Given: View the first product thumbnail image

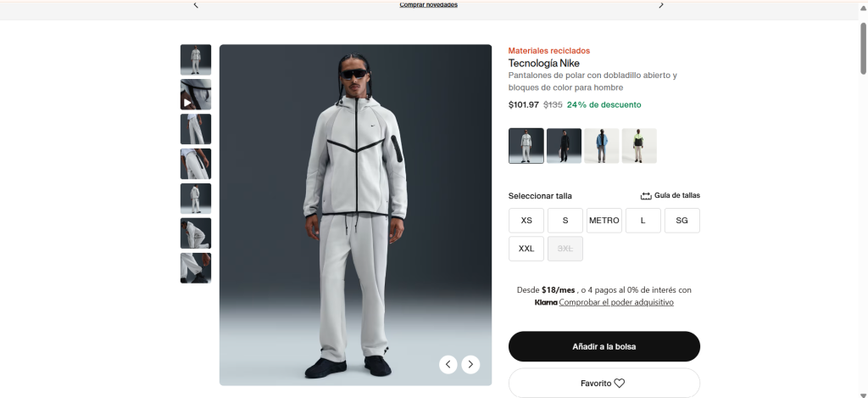Looking at the screenshot, I should pyautogui.click(x=196, y=59).
